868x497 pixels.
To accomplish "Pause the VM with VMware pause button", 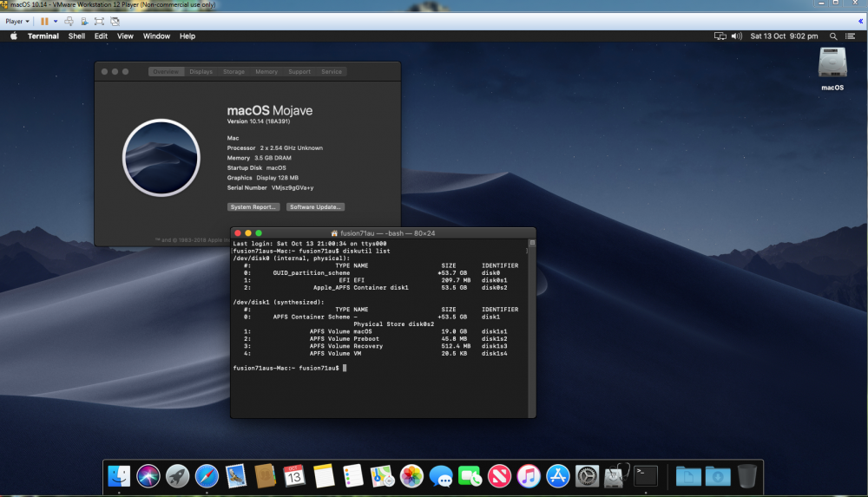I will [44, 21].
